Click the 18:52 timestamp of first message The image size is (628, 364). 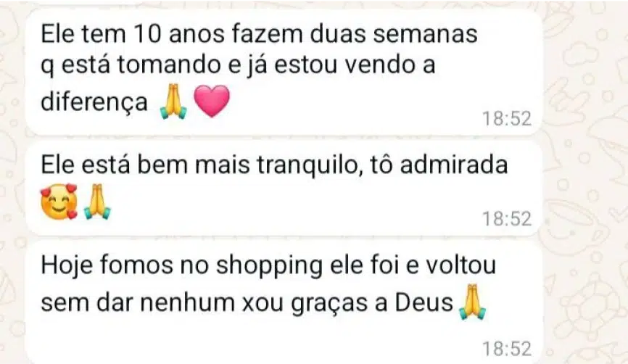pos(507,118)
